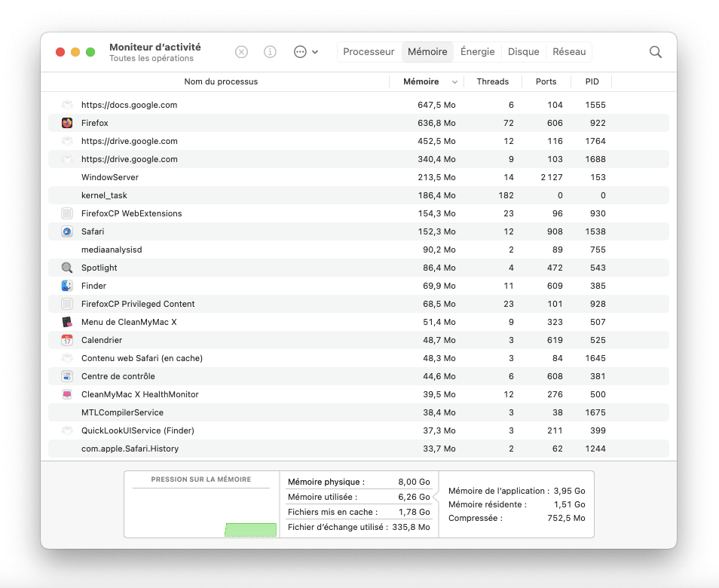Click the yellow minimize window button
Image resolution: width=719 pixels, height=588 pixels.
pyautogui.click(x=75, y=52)
